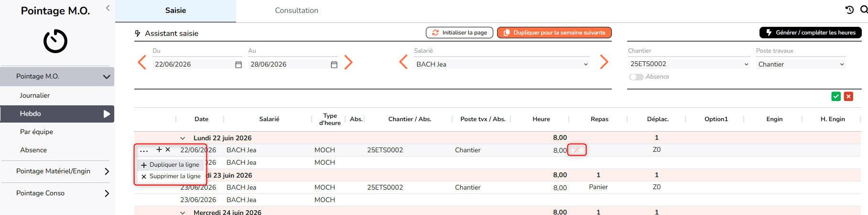
Task: Open the Chantier dropdown 25ETS0002
Action: [x=689, y=64]
